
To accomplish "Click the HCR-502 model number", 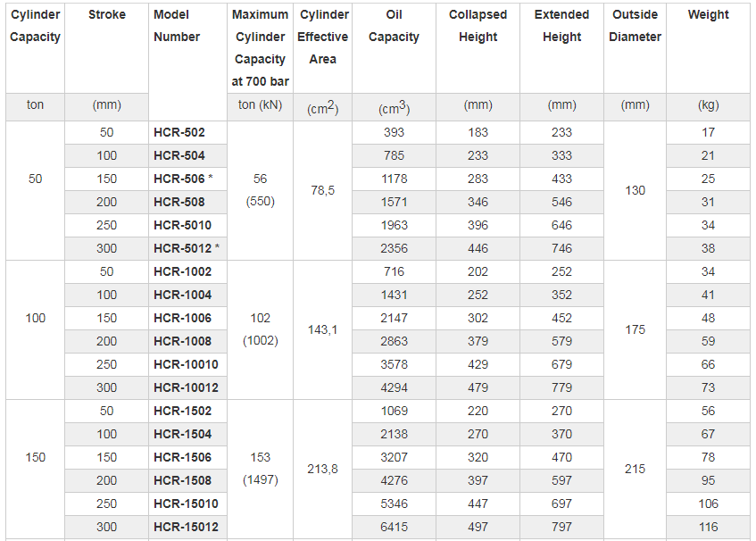I will coord(179,132).
